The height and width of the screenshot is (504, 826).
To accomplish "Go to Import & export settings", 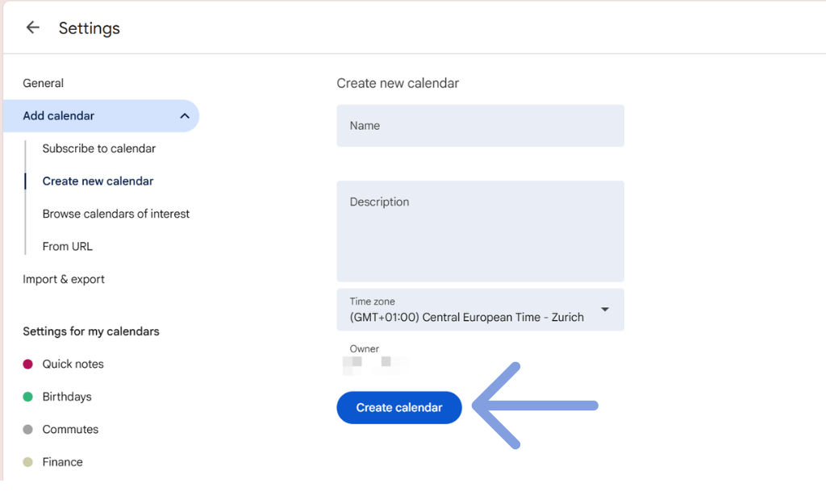I will [64, 278].
